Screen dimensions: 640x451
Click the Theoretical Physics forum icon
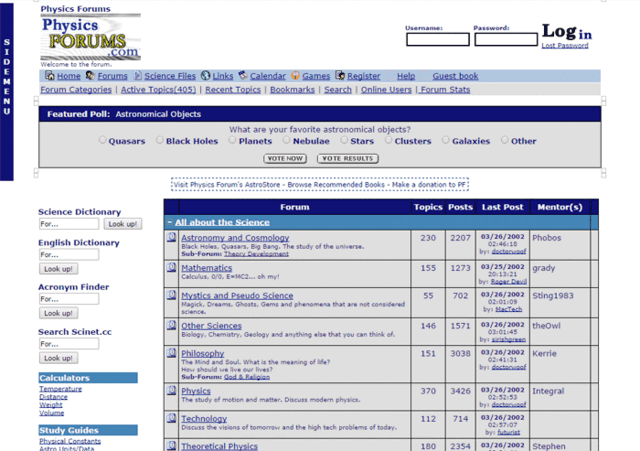[171, 446]
